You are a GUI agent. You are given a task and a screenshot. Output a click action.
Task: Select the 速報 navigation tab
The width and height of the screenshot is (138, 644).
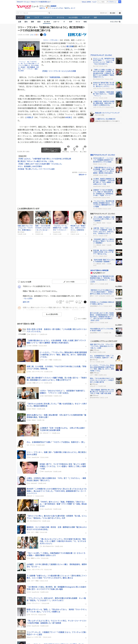click(28, 17)
